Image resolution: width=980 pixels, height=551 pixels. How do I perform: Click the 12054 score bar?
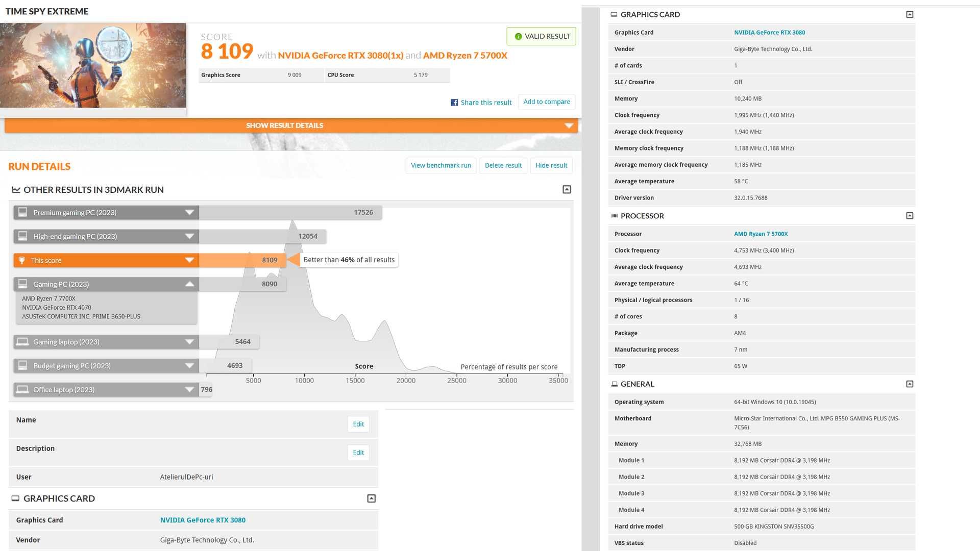pyautogui.click(x=262, y=236)
